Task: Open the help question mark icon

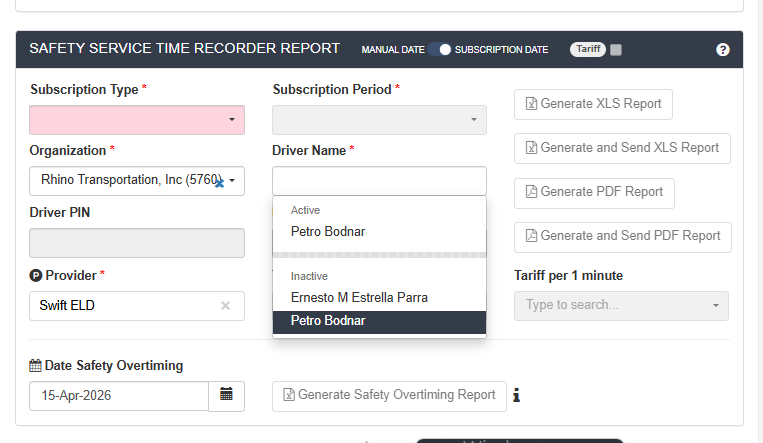Action: tap(723, 49)
